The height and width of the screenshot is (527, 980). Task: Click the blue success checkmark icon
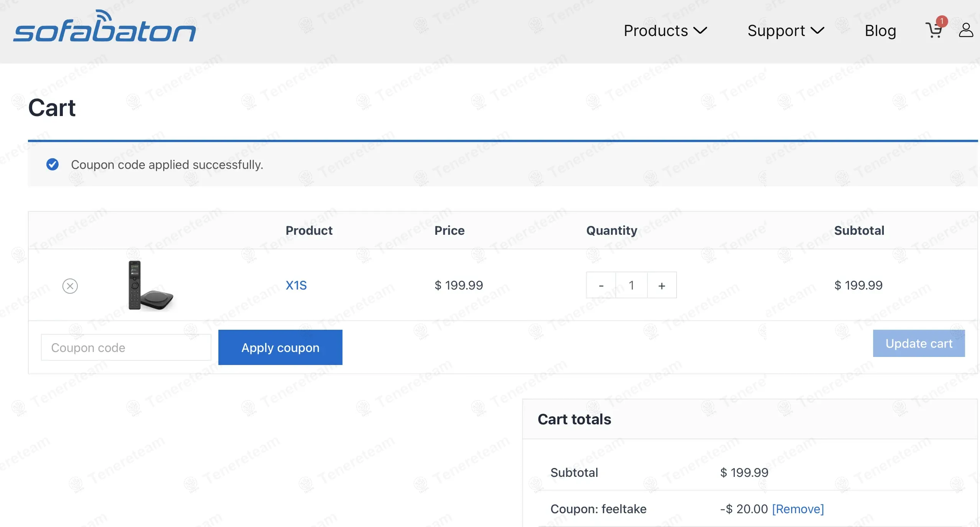click(52, 164)
